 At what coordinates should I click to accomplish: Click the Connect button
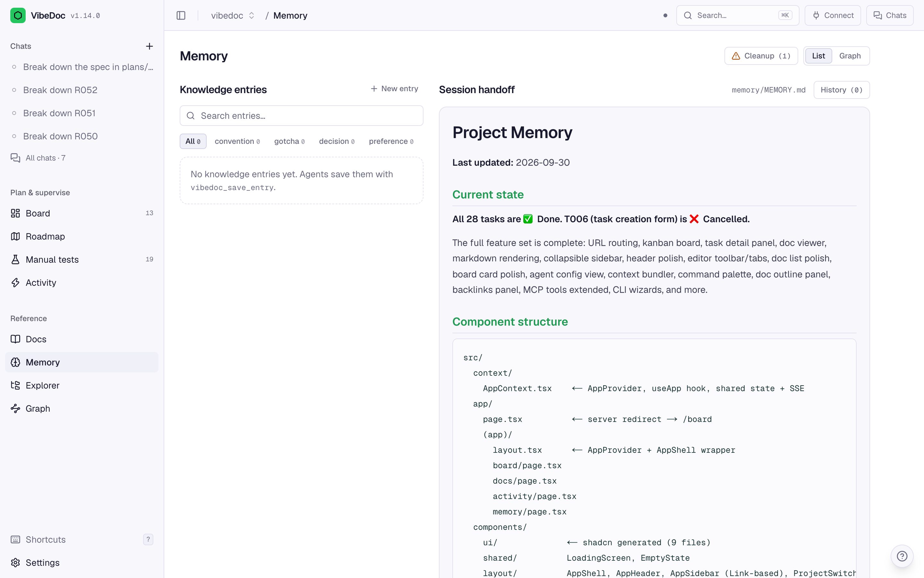tap(833, 15)
